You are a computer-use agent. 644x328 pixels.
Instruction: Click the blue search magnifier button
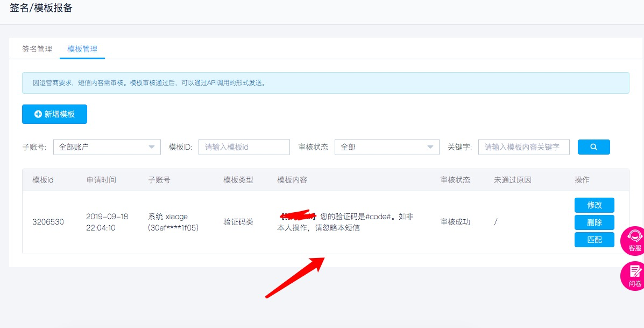(593, 146)
